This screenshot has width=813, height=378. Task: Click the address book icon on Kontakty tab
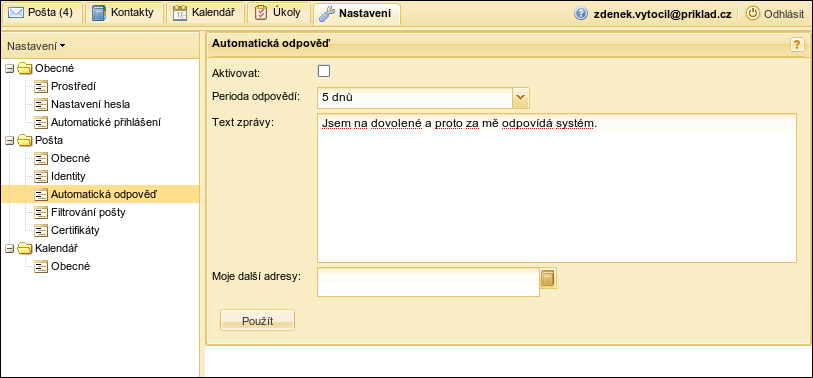(x=99, y=13)
